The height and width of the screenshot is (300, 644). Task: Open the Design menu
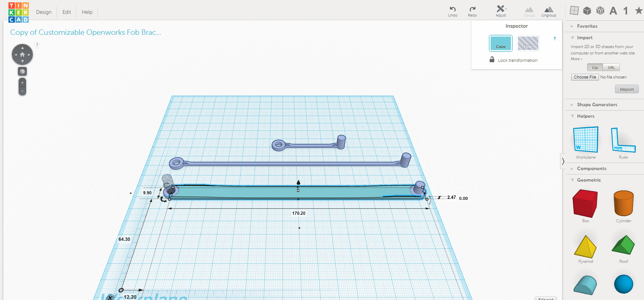pyautogui.click(x=44, y=12)
